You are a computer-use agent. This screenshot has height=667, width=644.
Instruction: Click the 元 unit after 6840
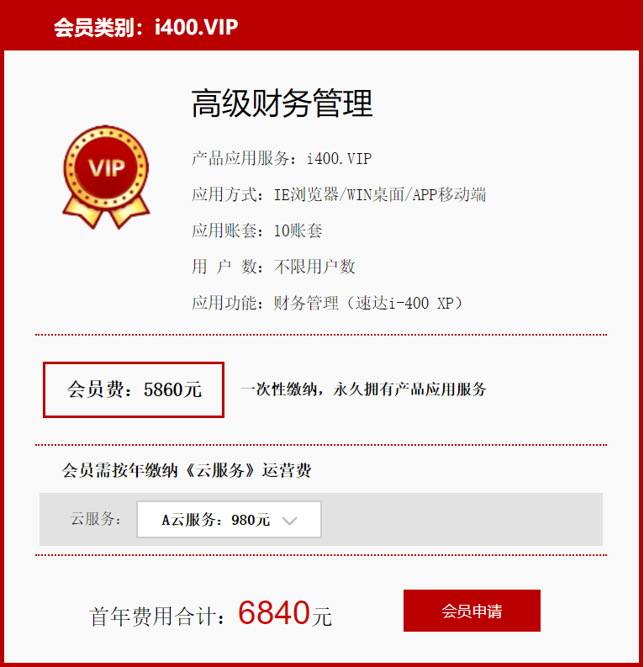[321, 617]
